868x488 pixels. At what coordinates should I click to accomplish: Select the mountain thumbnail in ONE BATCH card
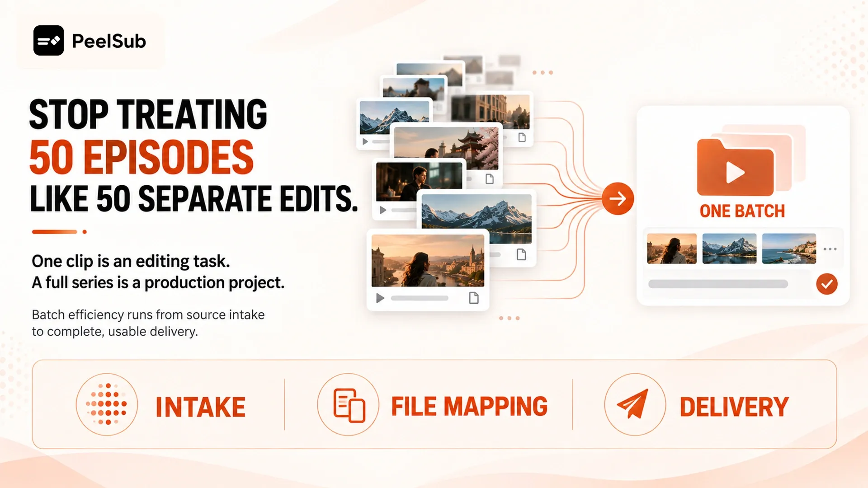coord(729,249)
